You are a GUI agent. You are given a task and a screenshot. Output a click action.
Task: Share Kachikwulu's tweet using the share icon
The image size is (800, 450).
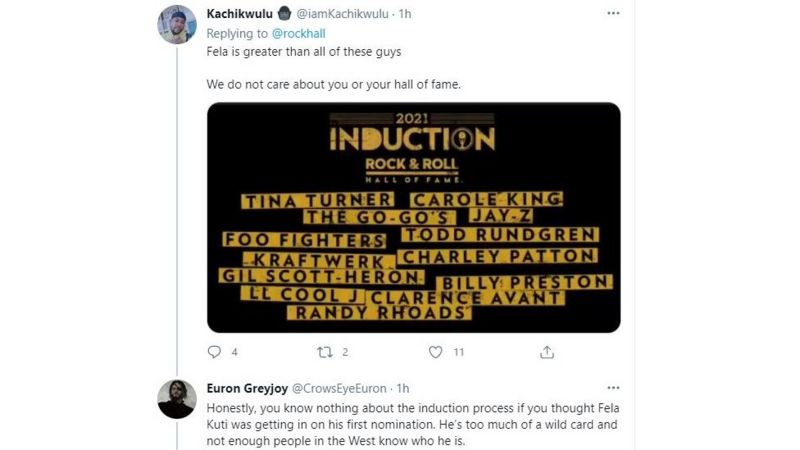tap(547, 352)
